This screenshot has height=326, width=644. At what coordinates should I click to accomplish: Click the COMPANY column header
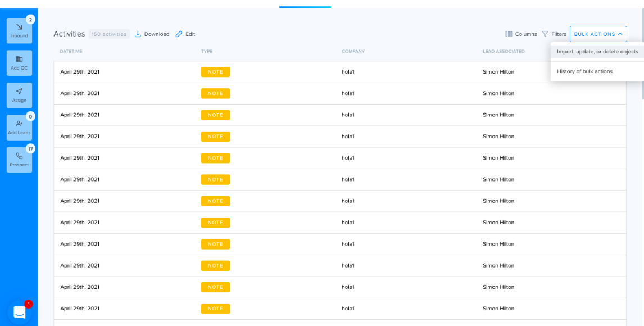pos(353,51)
